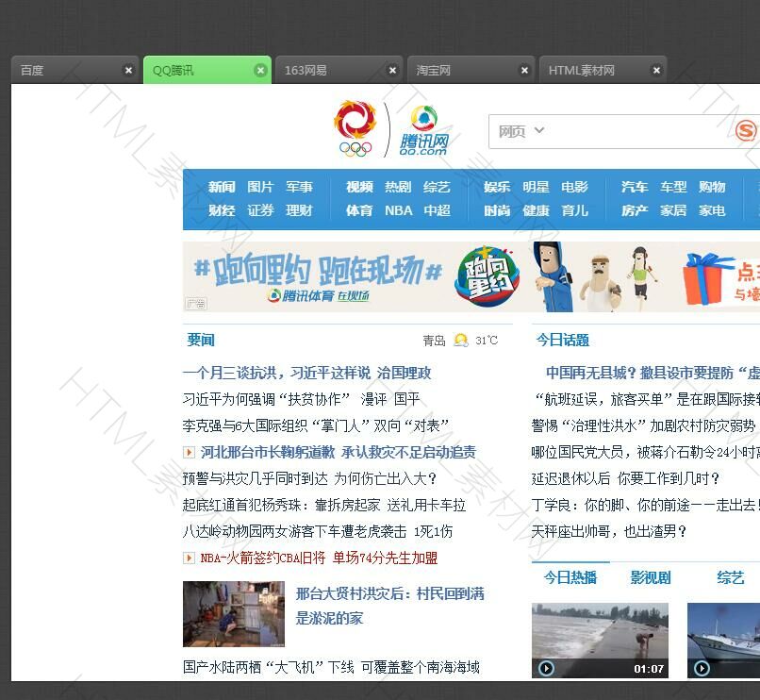Click the Sogou search icon
This screenshot has width=760, height=700.
click(x=746, y=131)
